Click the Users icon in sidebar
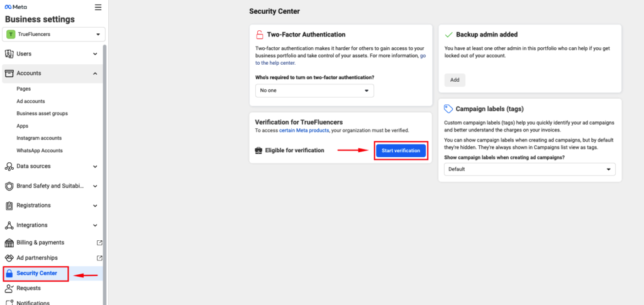The image size is (644, 305). coord(9,54)
